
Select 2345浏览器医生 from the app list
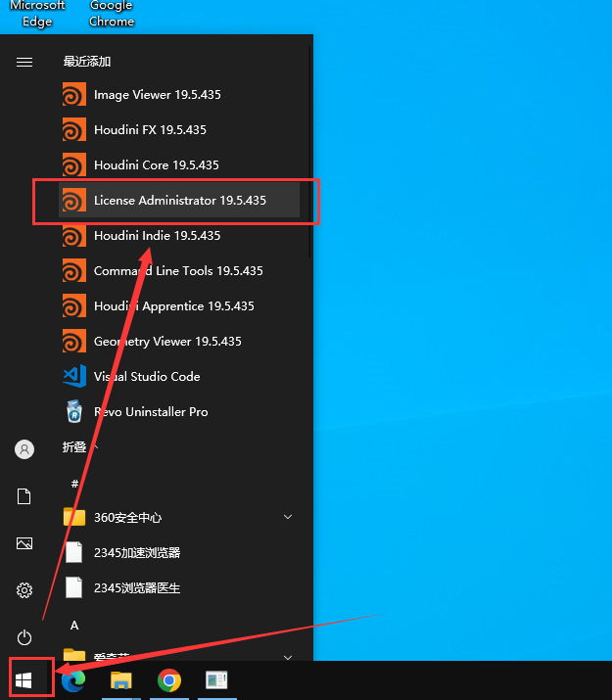136,588
